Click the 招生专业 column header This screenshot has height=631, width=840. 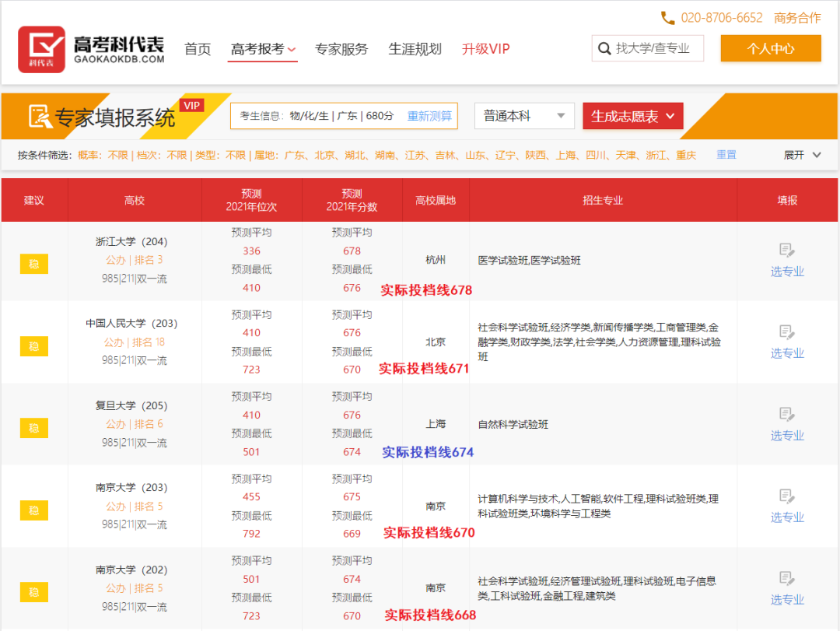click(603, 201)
